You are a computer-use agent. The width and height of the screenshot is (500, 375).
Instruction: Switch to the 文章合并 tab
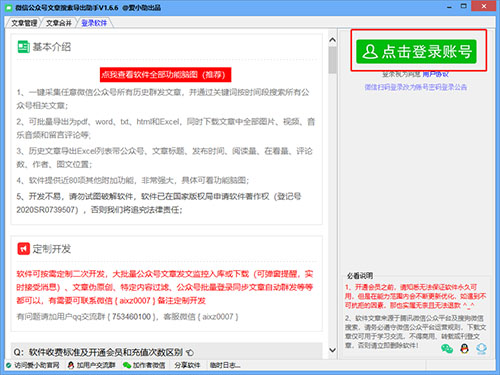(x=59, y=23)
